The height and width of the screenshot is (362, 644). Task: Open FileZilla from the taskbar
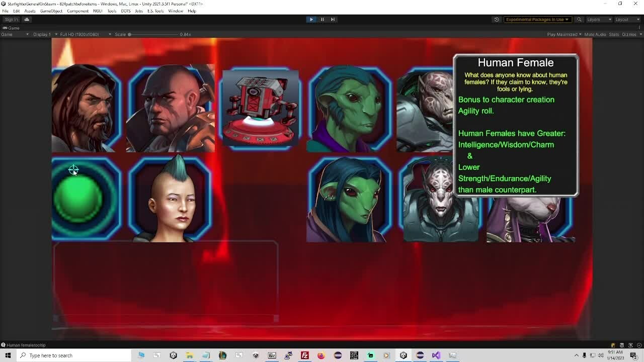click(305, 355)
